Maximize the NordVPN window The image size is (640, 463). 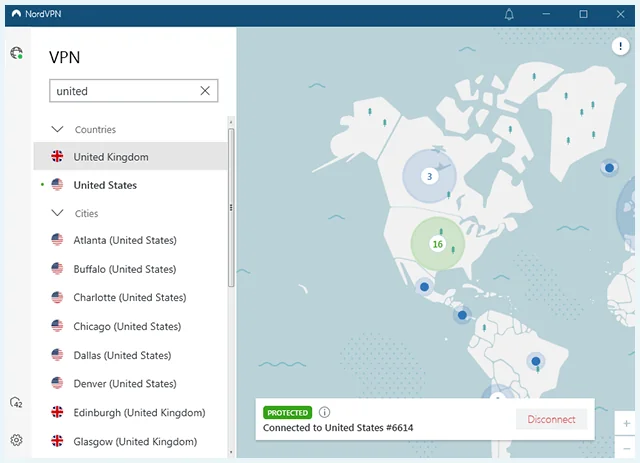click(584, 14)
